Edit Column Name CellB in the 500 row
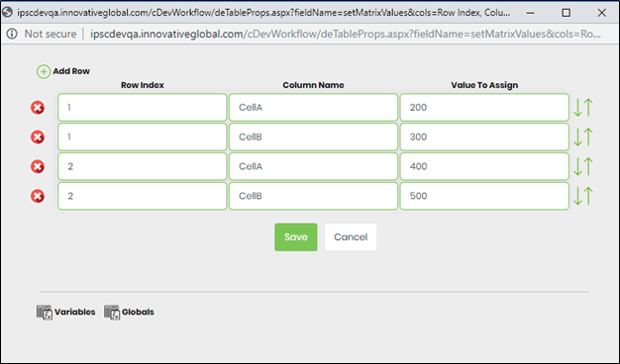This screenshot has height=364, width=620. click(313, 196)
